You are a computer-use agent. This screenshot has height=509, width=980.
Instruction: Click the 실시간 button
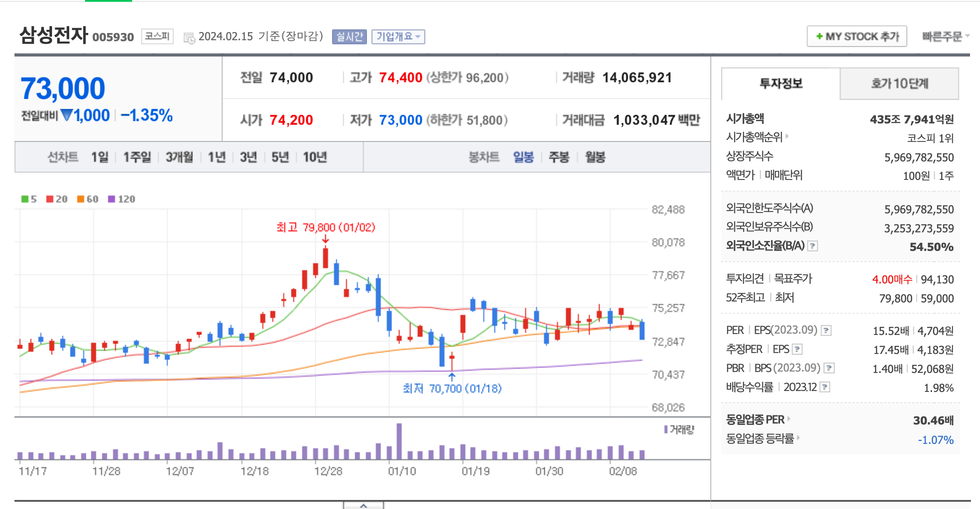(x=349, y=37)
